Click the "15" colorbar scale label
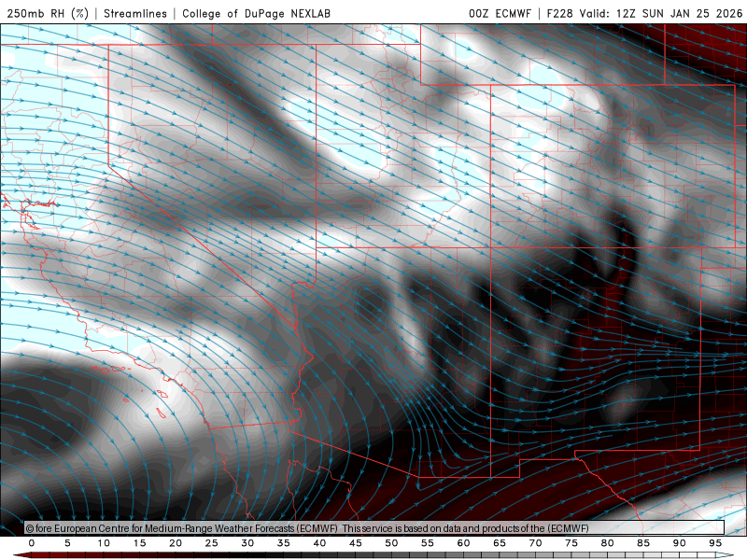747x560 pixels. [139, 543]
